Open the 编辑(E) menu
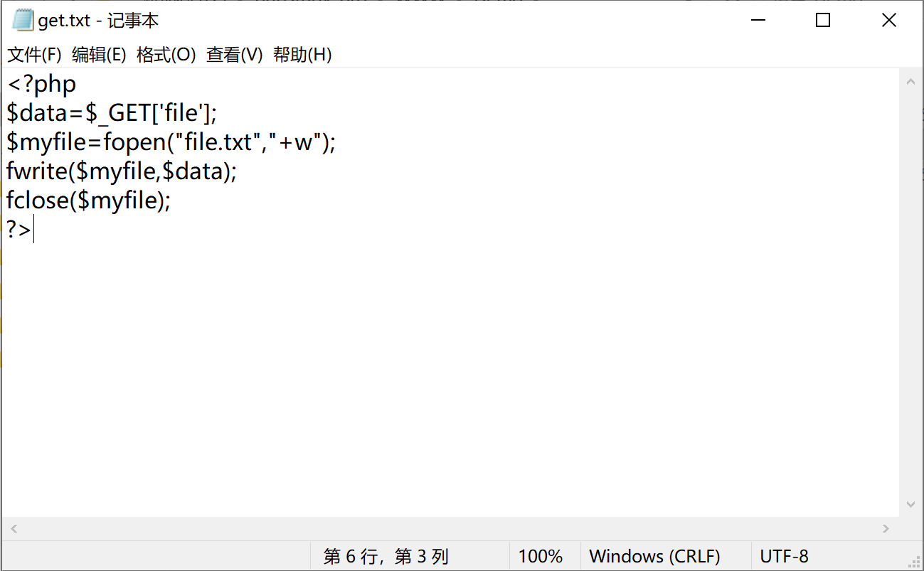Viewport: 924px width, 571px height. 99,55
